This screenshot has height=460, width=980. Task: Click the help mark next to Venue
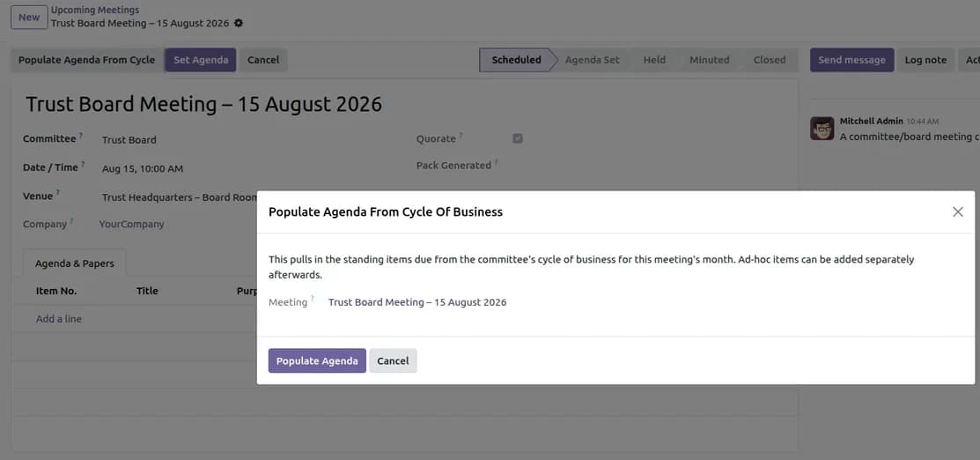[x=58, y=193]
